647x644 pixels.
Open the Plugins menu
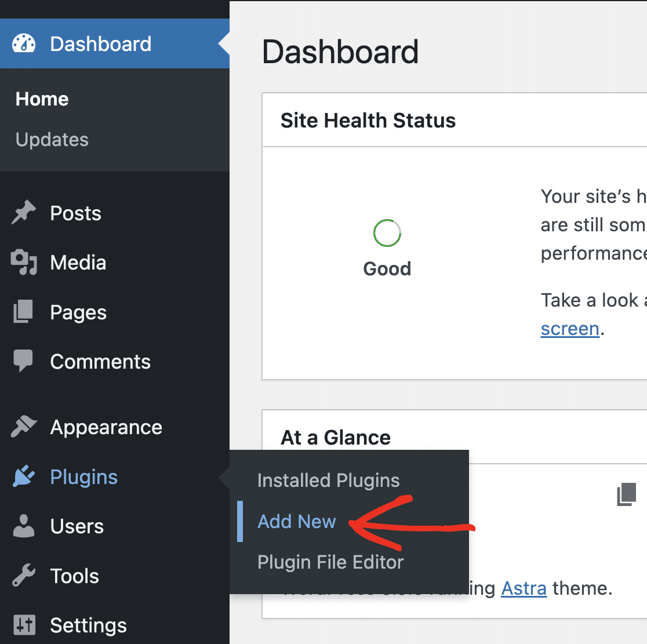click(x=115, y=476)
